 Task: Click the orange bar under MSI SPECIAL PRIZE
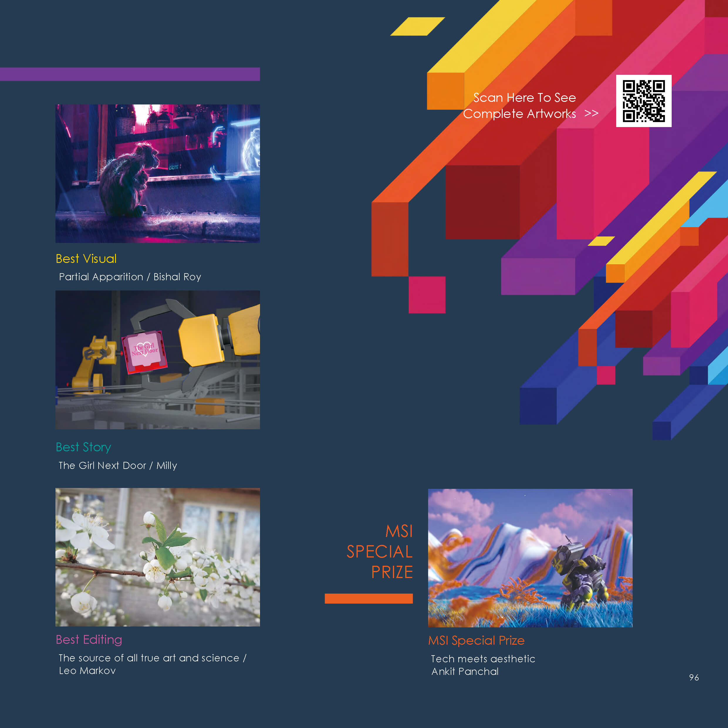click(x=369, y=598)
